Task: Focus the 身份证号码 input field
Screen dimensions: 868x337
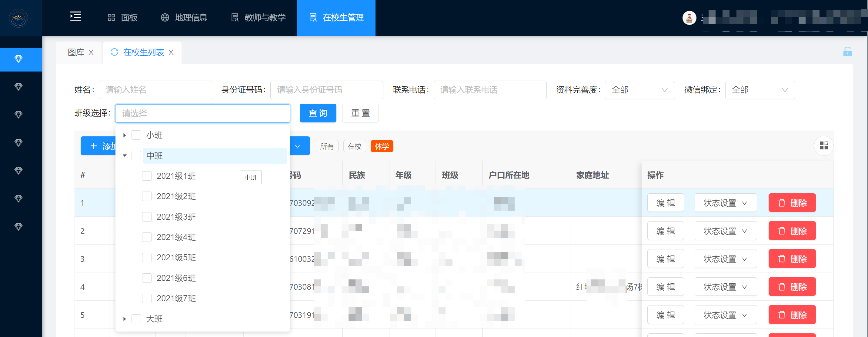Action: (x=326, y=90)
